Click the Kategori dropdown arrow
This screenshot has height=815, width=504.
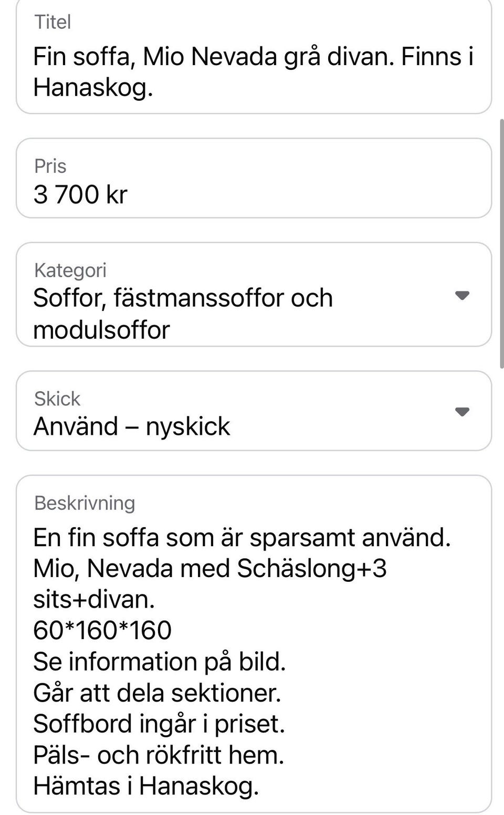coord(462,296)
